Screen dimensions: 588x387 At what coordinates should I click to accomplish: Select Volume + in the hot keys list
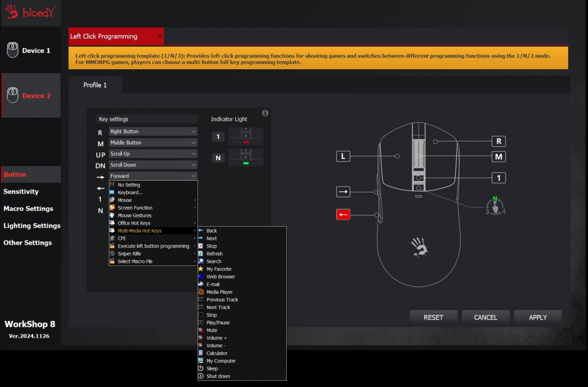click(x=217, y=338)
